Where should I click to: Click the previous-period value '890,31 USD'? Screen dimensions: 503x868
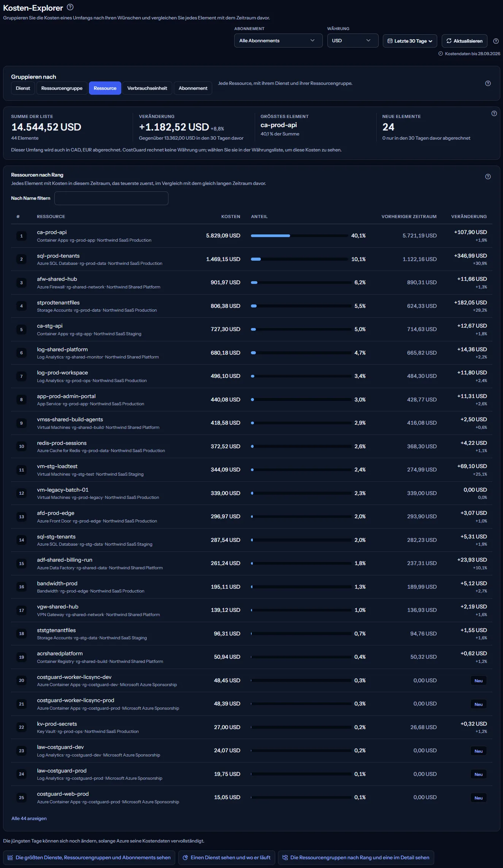tap(422, 282)
